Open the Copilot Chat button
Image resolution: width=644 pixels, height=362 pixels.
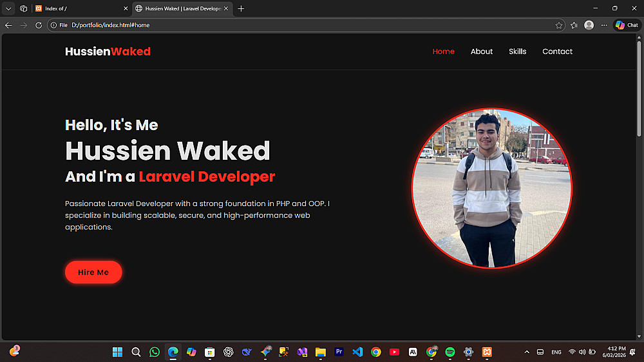[627, 25]
